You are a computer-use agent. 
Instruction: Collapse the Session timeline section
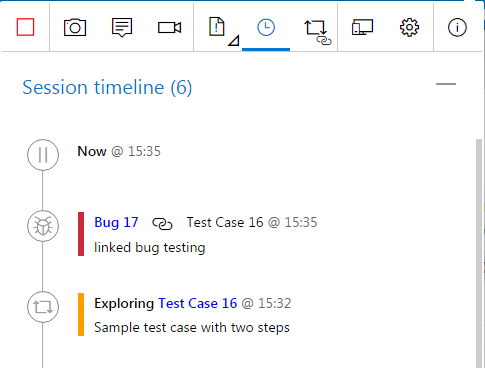[x=446, y=84]
